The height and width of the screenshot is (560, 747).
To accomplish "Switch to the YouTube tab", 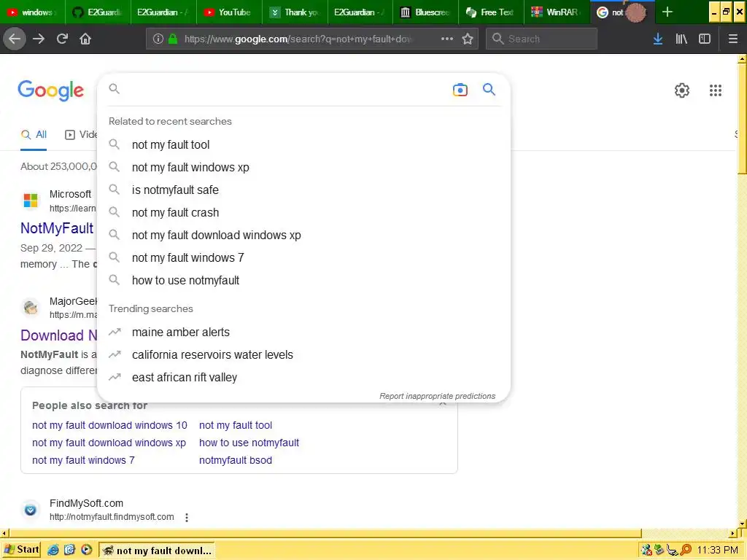I will [x=228, y=12].
